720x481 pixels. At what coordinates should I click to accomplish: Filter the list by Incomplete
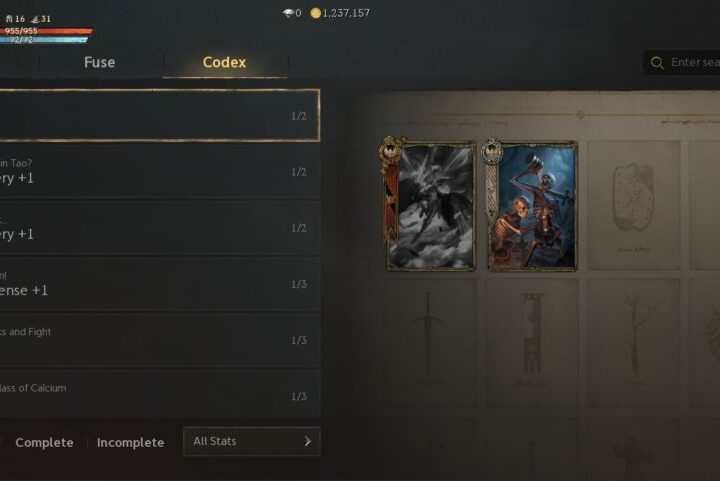pyautogui.click(x=130, y=442)
